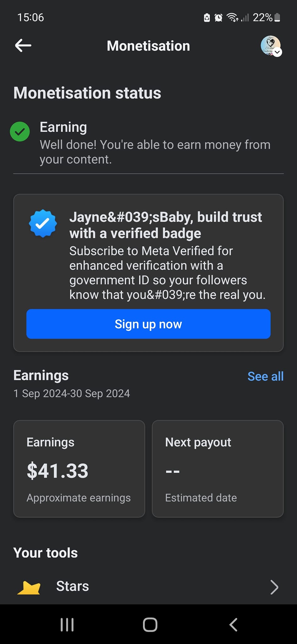
Task: Select the Stars tool row
Action: [148, 587]
